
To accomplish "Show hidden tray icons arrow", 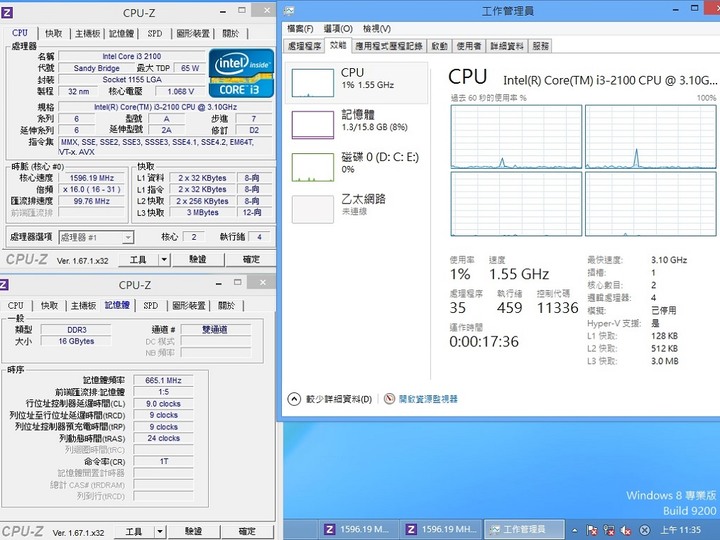I will pyautogui.click(x=574, y=530).
